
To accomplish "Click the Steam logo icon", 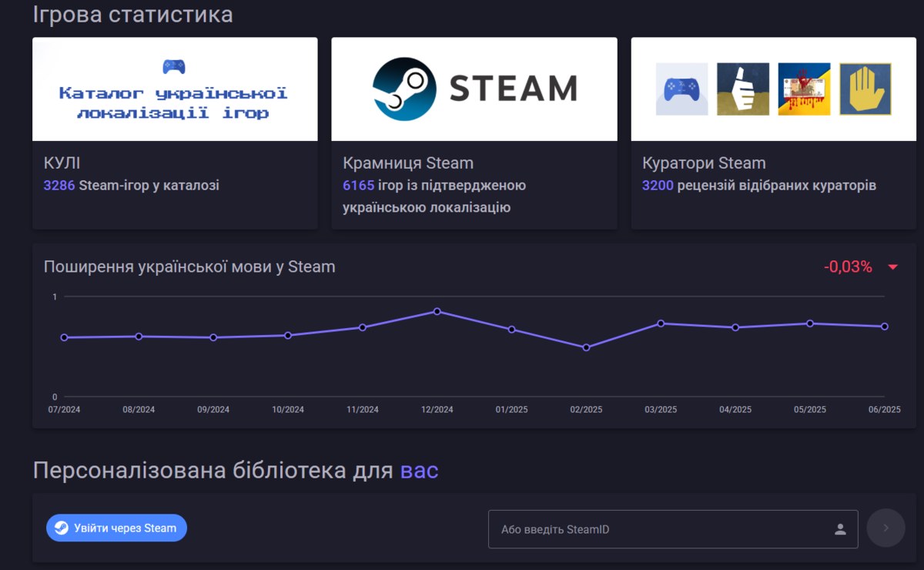I will [404, 89].
